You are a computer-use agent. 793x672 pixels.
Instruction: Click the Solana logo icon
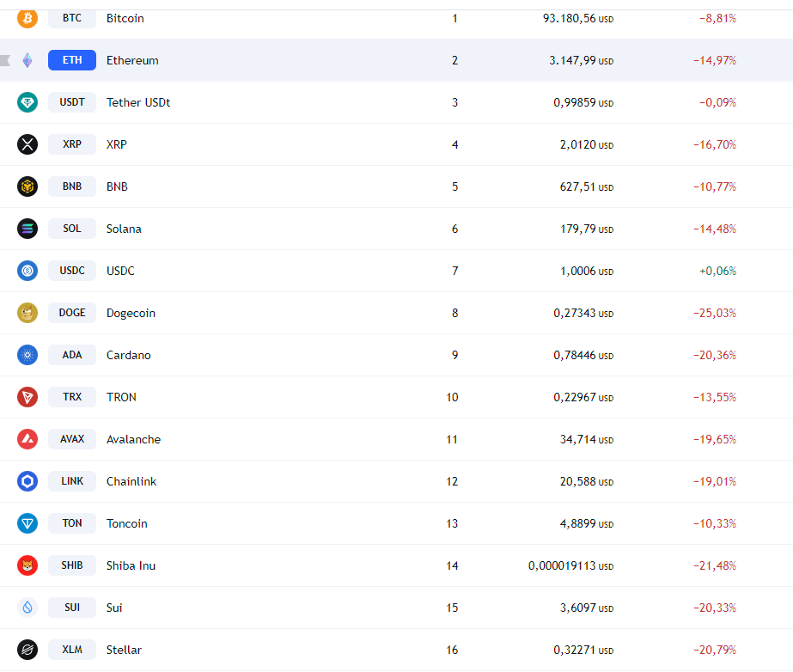pyautogui.click(x=27, y=229)
